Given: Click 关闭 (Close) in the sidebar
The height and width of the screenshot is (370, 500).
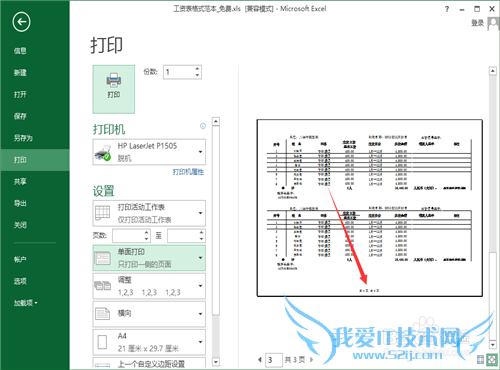Looking at the screenshot, I should [20, 225].
